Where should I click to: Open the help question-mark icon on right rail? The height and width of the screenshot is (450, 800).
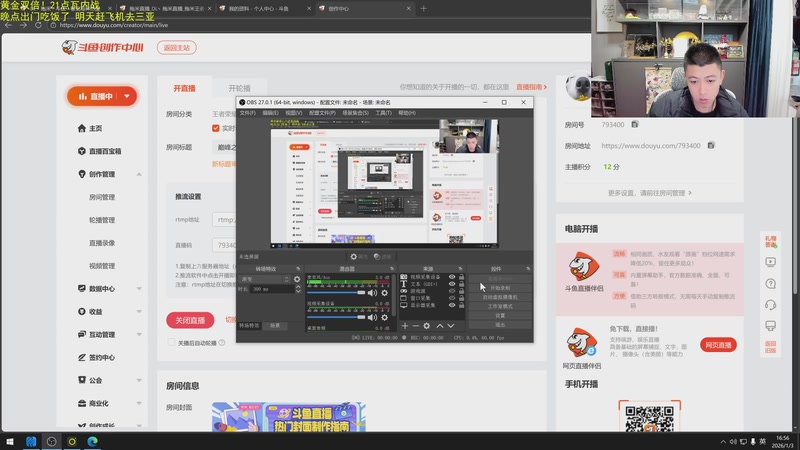[770, 284]
